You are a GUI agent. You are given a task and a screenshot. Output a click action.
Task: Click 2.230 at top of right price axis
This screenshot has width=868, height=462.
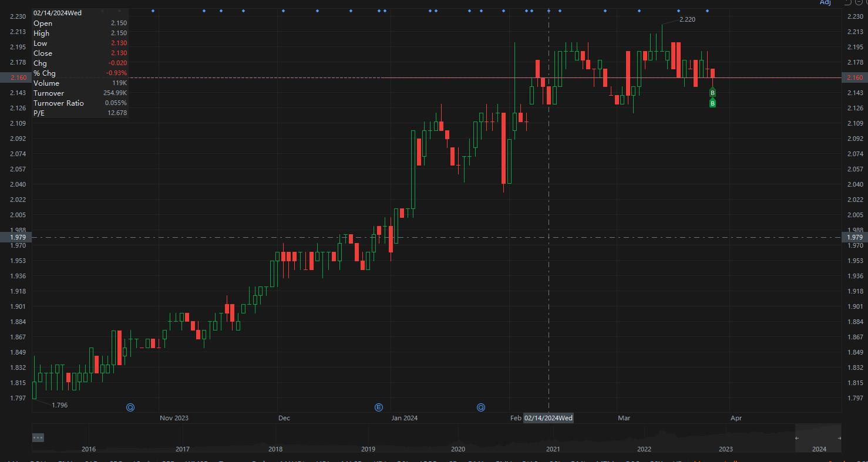[x=855, y=16]
